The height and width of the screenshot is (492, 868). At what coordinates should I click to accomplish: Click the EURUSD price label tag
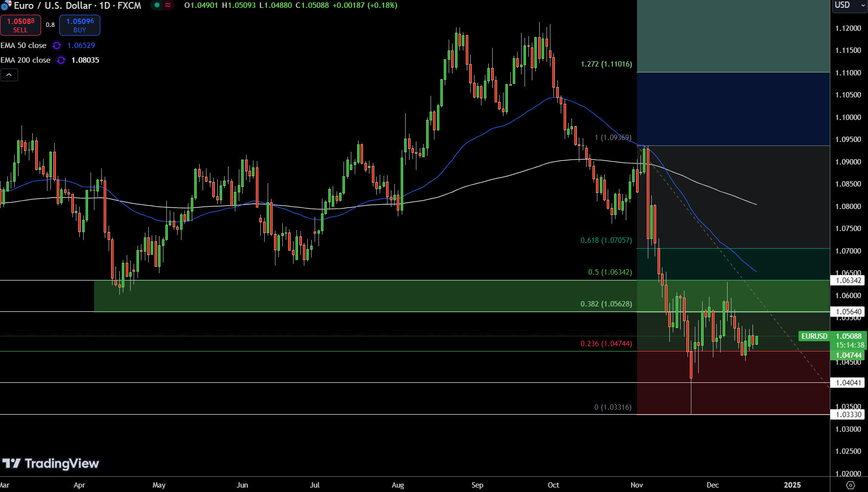click(814, 336)
